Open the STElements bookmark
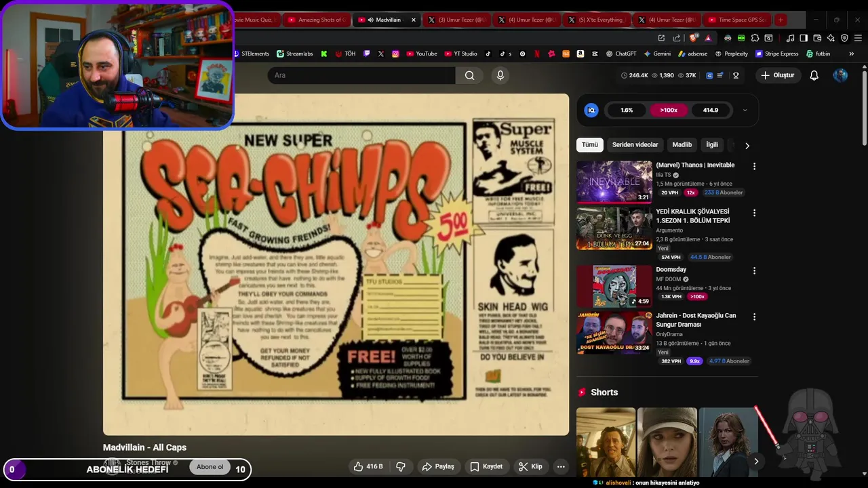This screenshot has width=868, height=488. (251, 54)
